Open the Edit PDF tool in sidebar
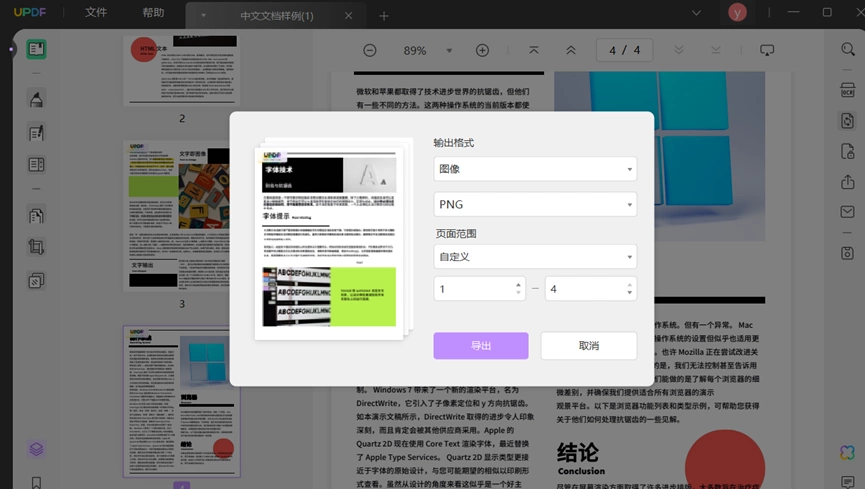 [x=36, y=132]
